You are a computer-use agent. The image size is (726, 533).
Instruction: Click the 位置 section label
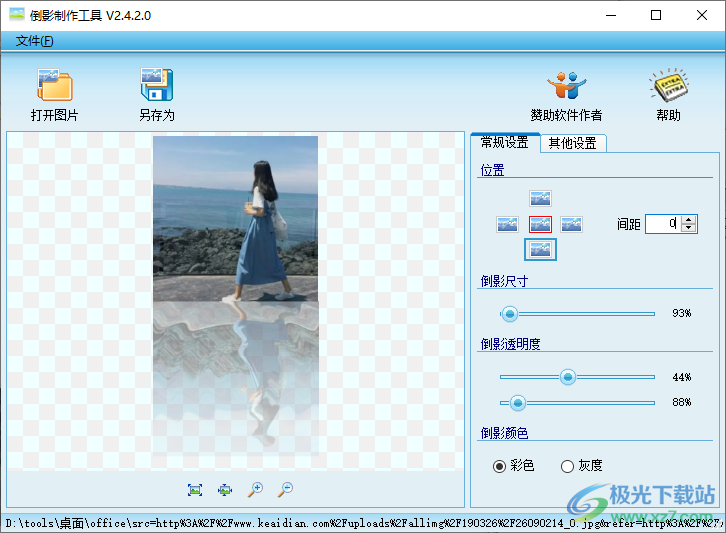(x=492, y=170)
